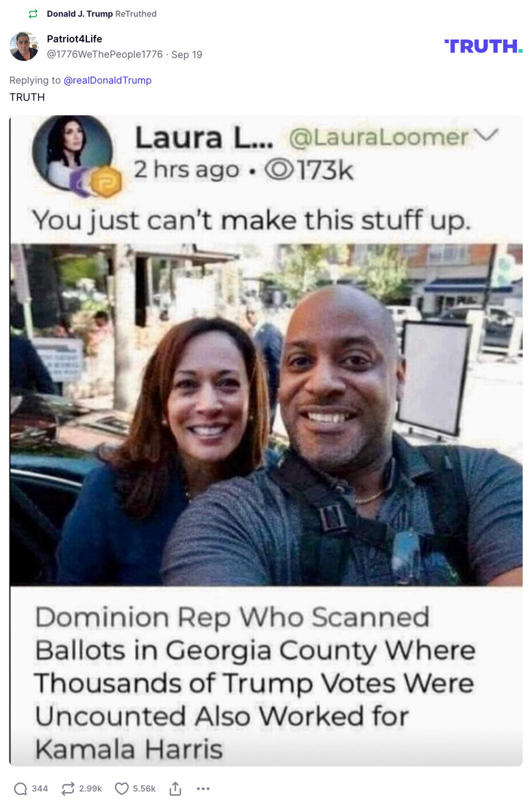Open the three-dot more options menu

[203, 789]
